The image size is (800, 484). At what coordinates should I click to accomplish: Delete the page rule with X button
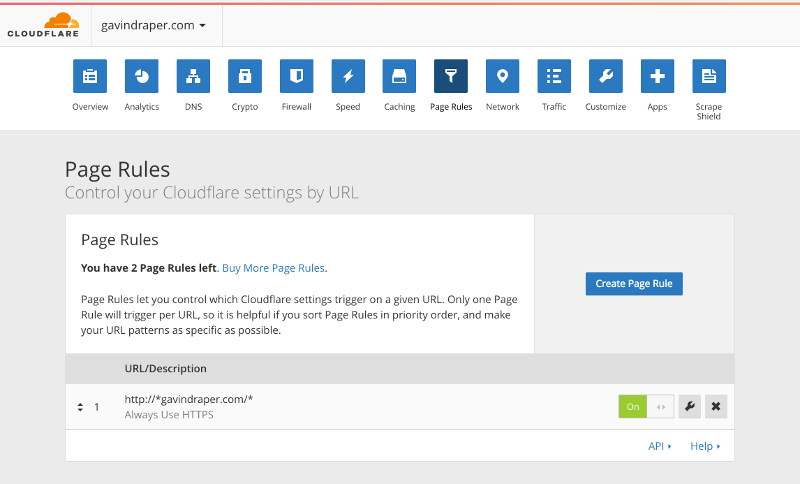tap(715, 406)
